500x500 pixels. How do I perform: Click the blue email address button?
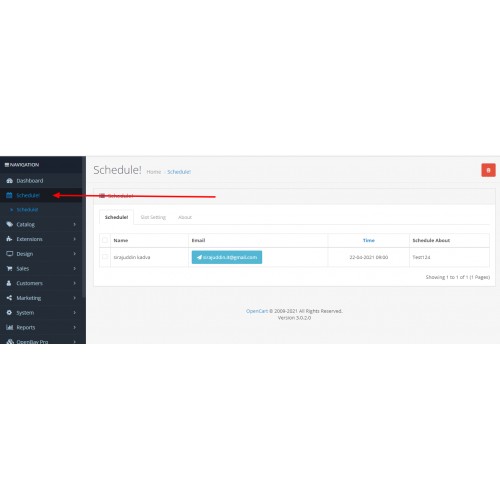227,257
